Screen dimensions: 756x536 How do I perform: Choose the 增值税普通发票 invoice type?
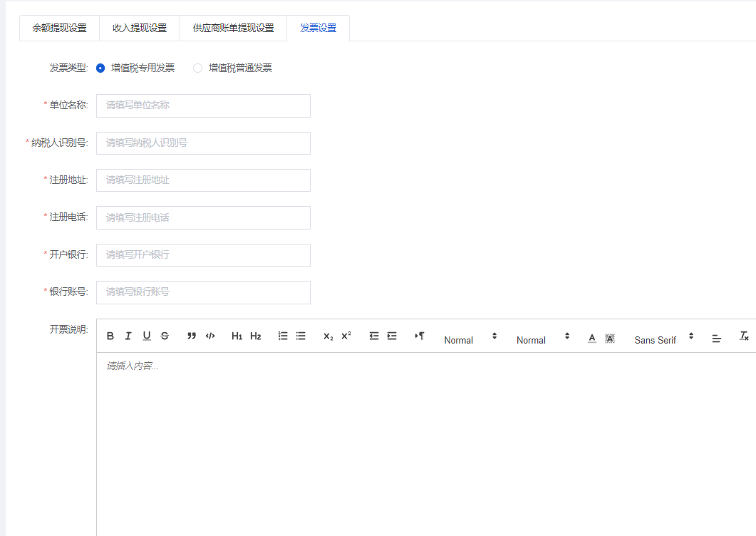(198, 68)
